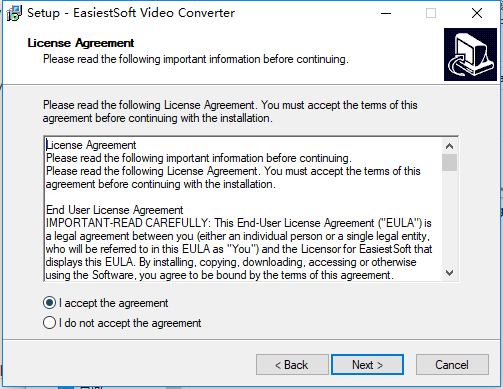Click the license scrollbar down arrow
The width and height of the screenshot is (503, 389).
(449, 273)
